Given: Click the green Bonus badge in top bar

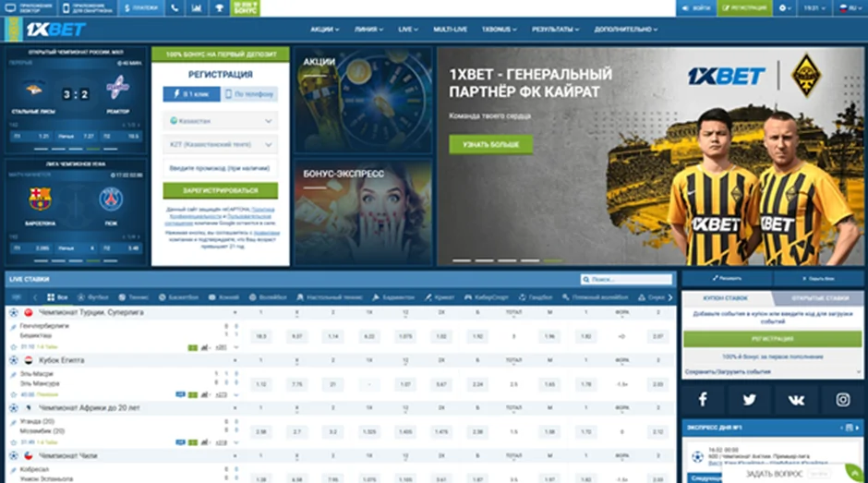Looking at the screenshot, I should [246, 7].
